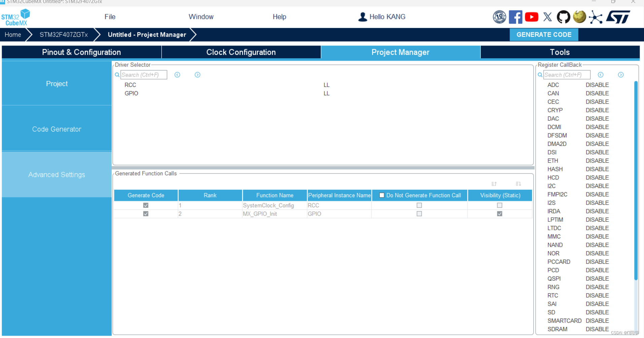Open the Facebook icon link
This screenshot has height=338, width=644.
(515, 17)
